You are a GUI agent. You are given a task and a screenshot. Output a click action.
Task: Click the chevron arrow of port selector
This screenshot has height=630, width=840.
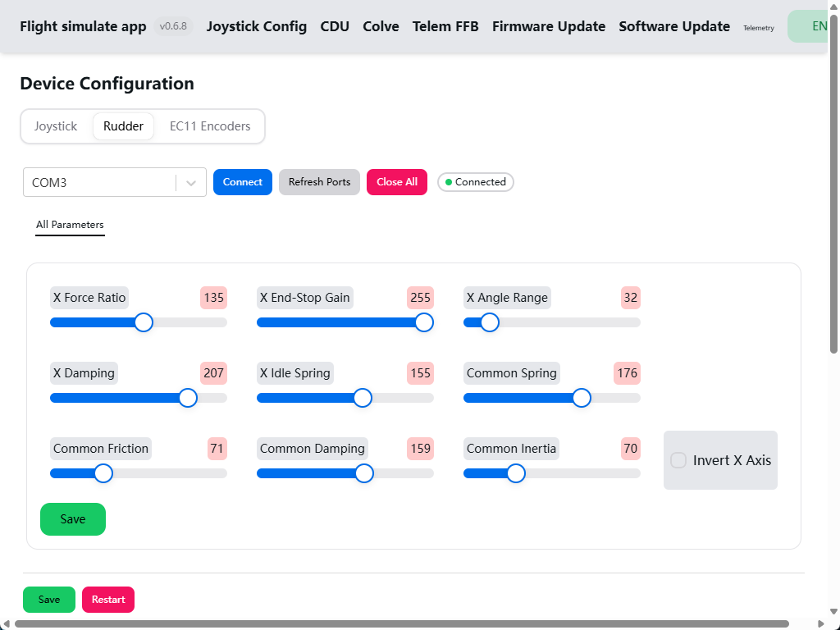point(191,183)
